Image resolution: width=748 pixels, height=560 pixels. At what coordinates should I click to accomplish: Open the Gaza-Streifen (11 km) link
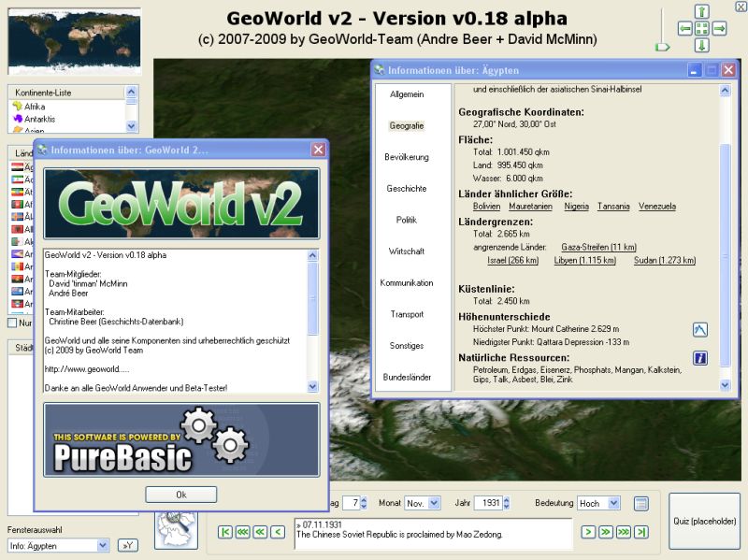tap(598, 247)
